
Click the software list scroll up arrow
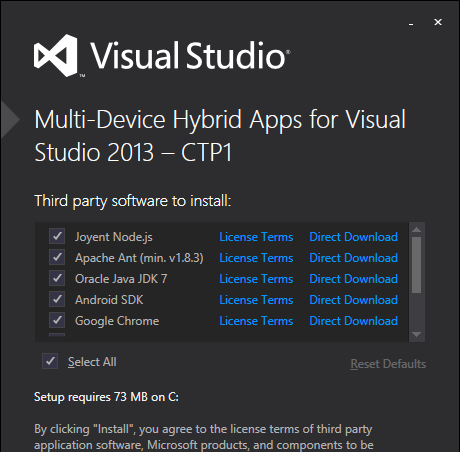coord(416,230)
